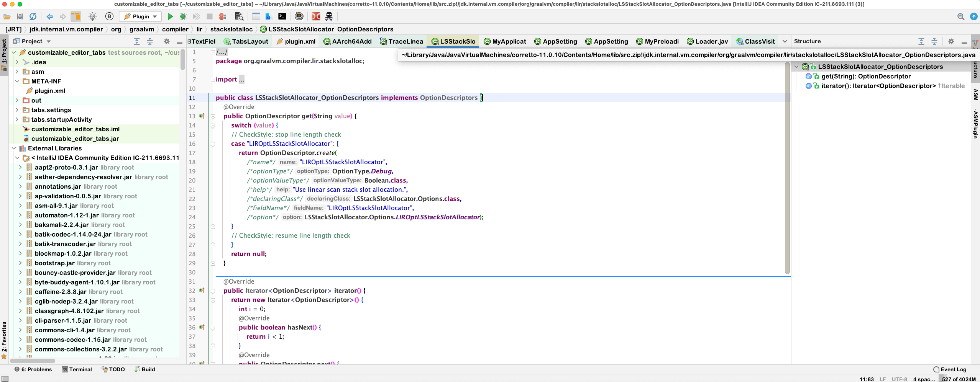Open the Plugin run configuration dropdown
Image resolution: width=980 pixels, height=382 pixels.
coord(140,16)
